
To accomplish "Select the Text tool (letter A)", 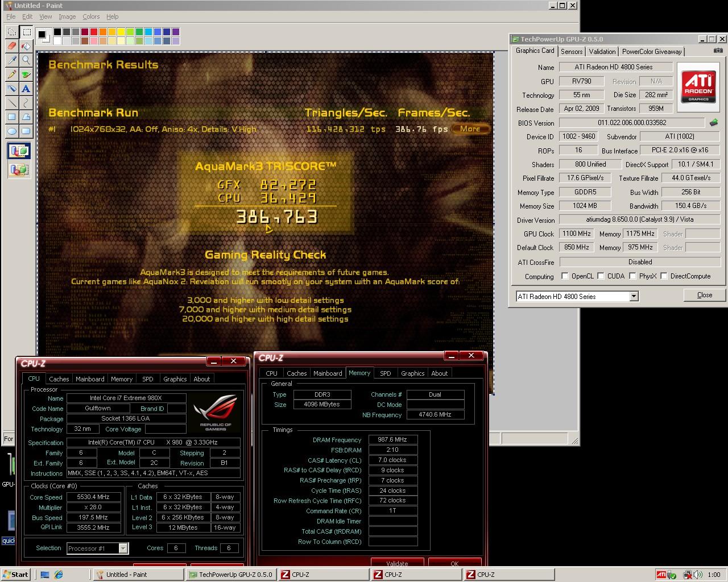I will [26, 89].
